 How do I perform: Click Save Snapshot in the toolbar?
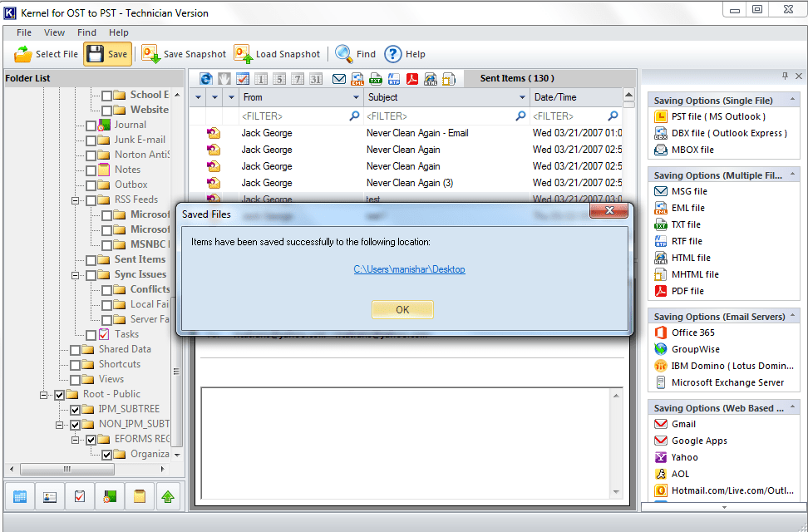pyautogui.click(x=184, y=54)
